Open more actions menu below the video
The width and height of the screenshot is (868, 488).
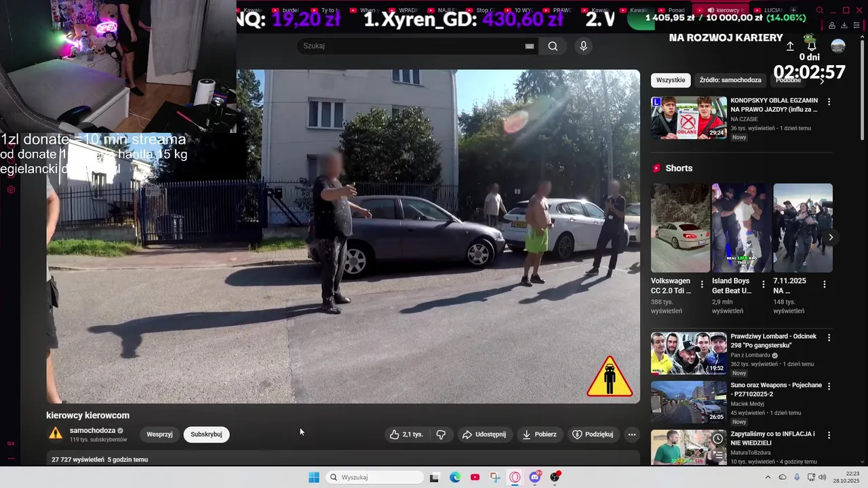(631, 434)
